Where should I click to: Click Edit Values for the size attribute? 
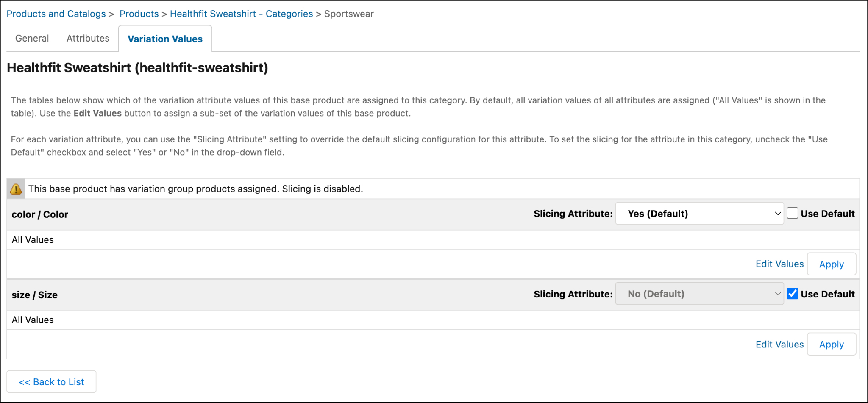coord(779,345)
